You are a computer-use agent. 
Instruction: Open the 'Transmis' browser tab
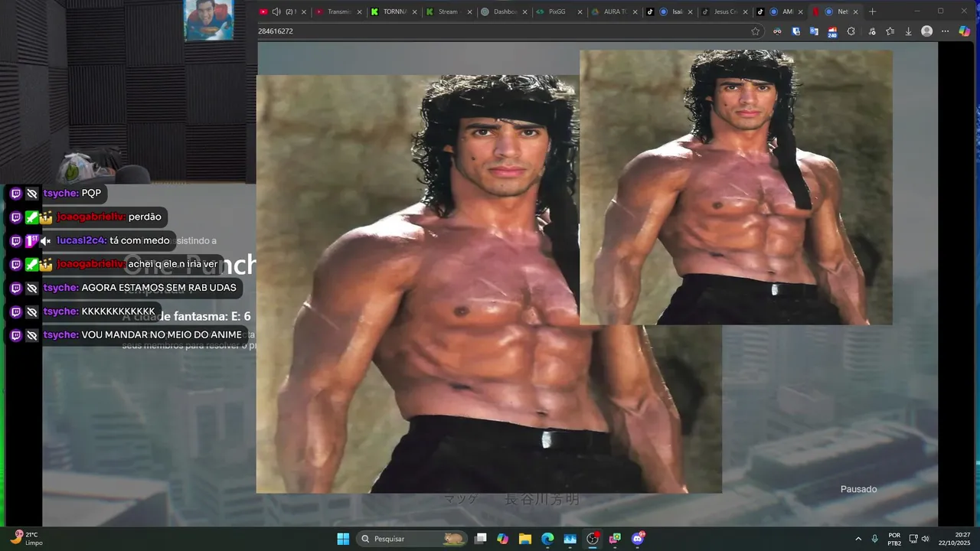coord(339,12)
